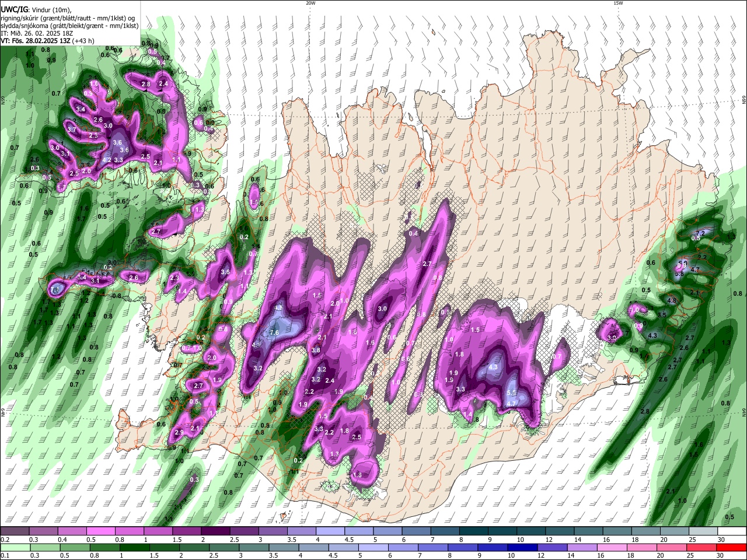Click the UWC/IG title in the header box
The image size is (747, 560).
(x=13, y=9)
